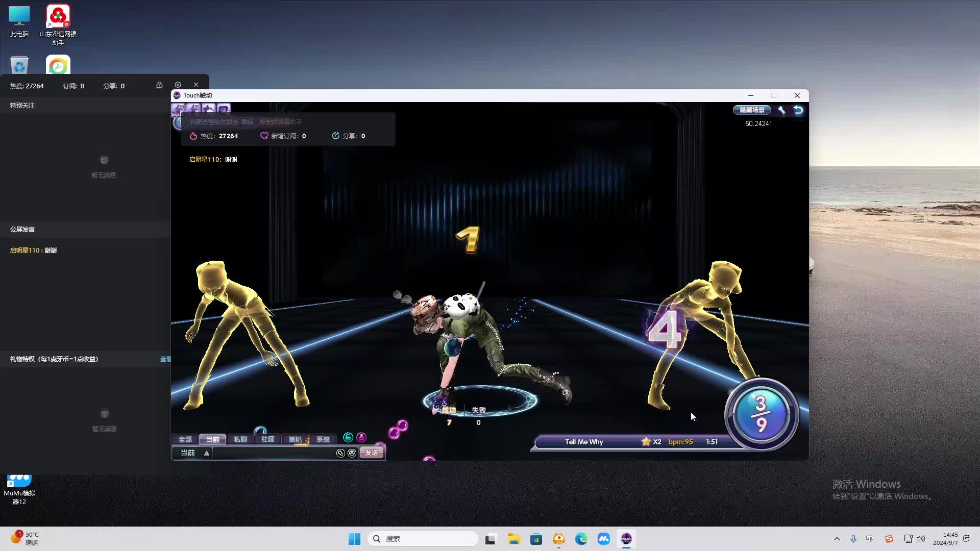The image size is (980, 551).
Task: Select the 系统 chat tab
Action: 323,439
